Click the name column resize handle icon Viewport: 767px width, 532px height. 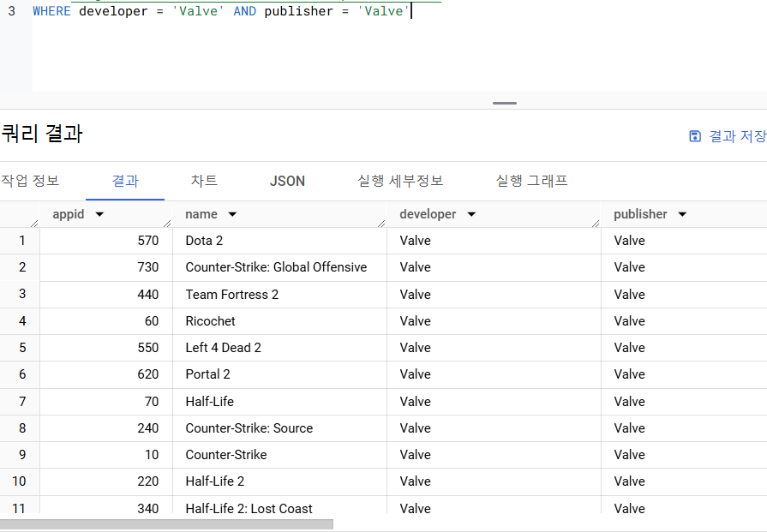coord(381,224)
